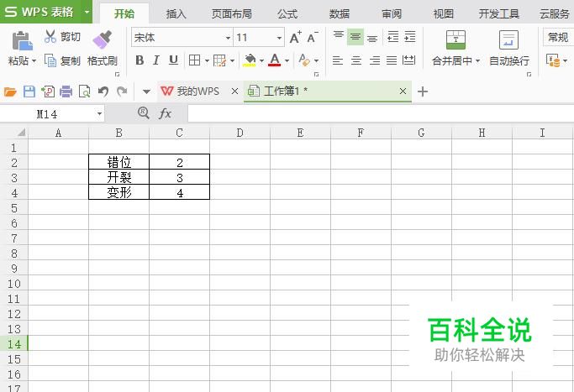Image resolution: width=574 pixels, height=392 pixels.
Task: Toggle Bold formatting
Action: click(140, 60)
